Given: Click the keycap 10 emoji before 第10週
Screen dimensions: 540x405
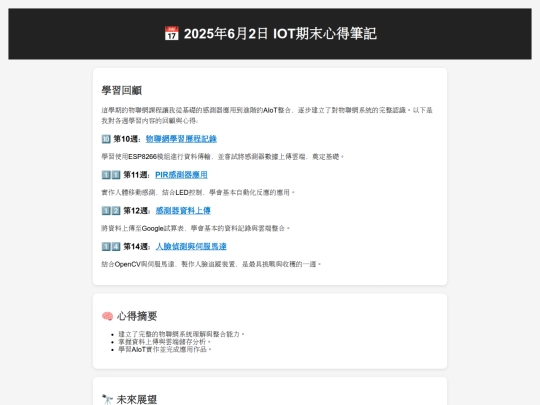Looking at the screenshot, I should 106,139.
